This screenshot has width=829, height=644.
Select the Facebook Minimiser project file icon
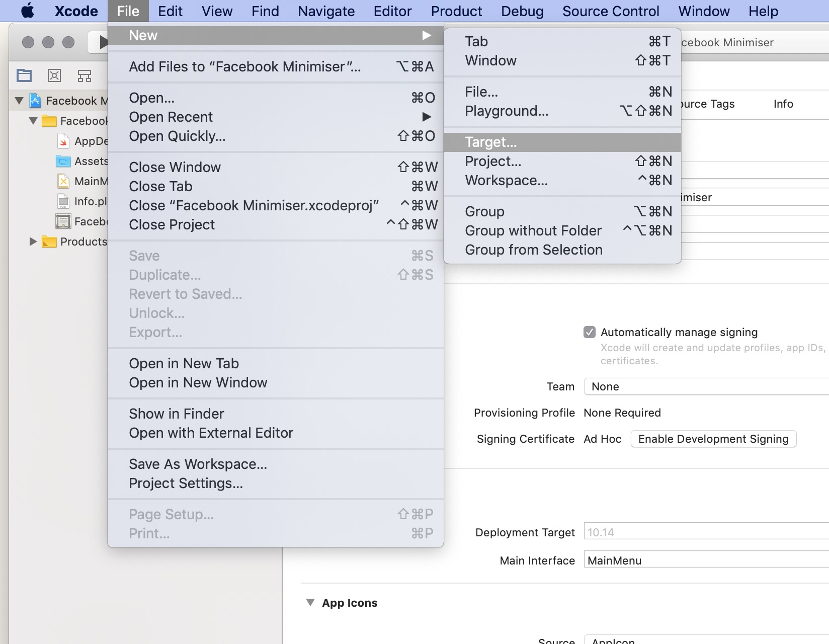tap(35, 101)
